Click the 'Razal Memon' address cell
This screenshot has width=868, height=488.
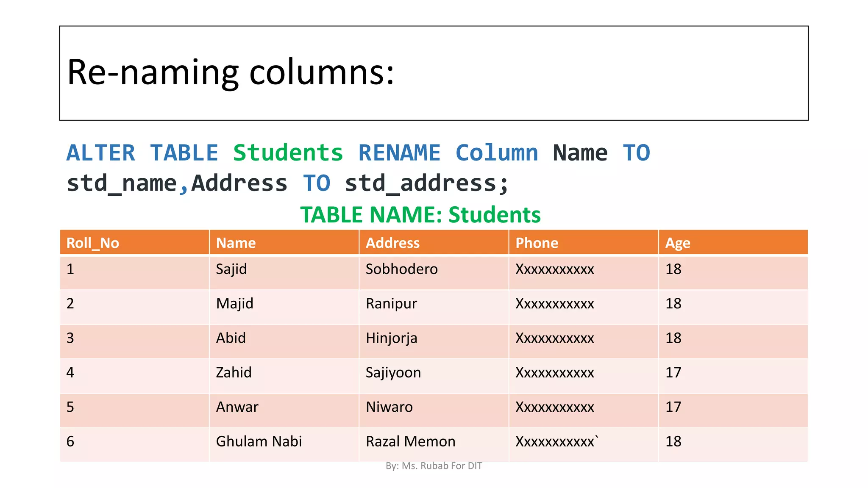[434, 445]
